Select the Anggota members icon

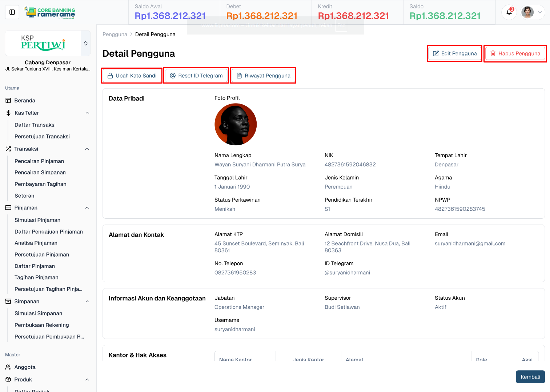[x=8, y=367]
